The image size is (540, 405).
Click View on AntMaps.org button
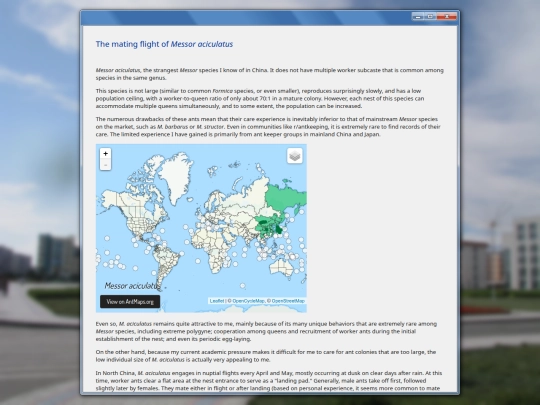pos(130,302)
